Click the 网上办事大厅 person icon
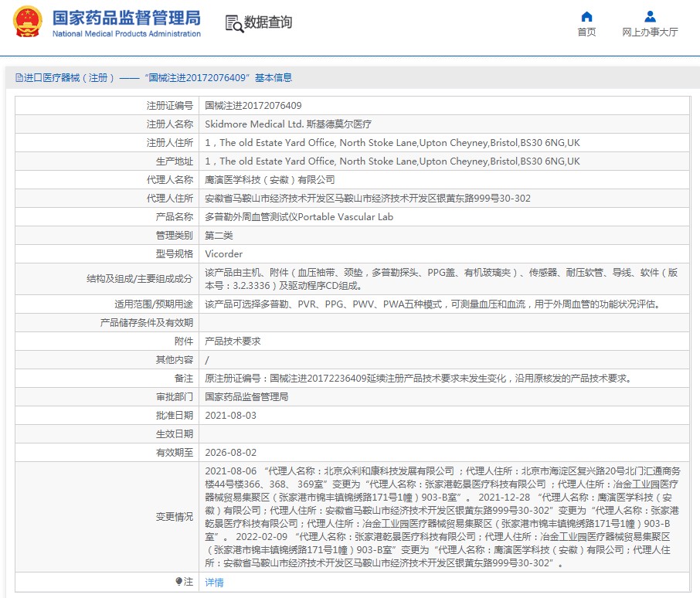Image resolution: width=700 pixels, height=598 pixels. pos(650,17)
